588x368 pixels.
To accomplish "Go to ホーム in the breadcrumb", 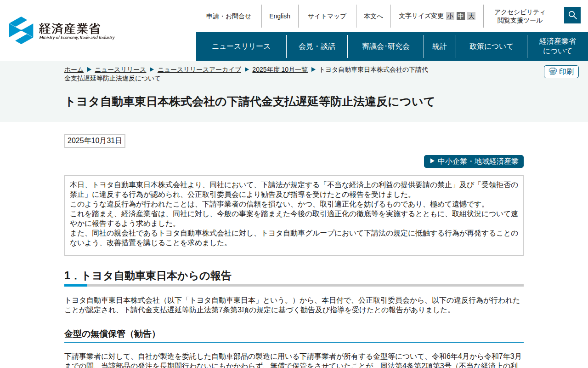I will tap(74, 69).
